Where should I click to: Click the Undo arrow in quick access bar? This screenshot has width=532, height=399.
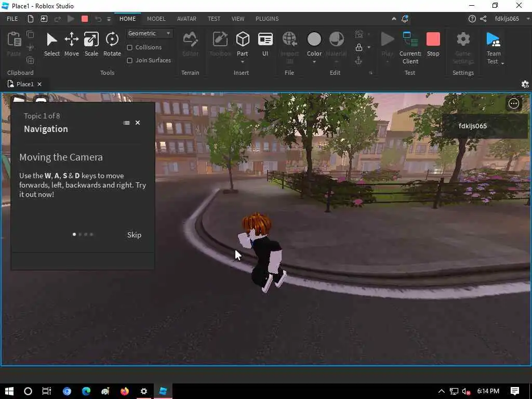(x=98, y=19)
